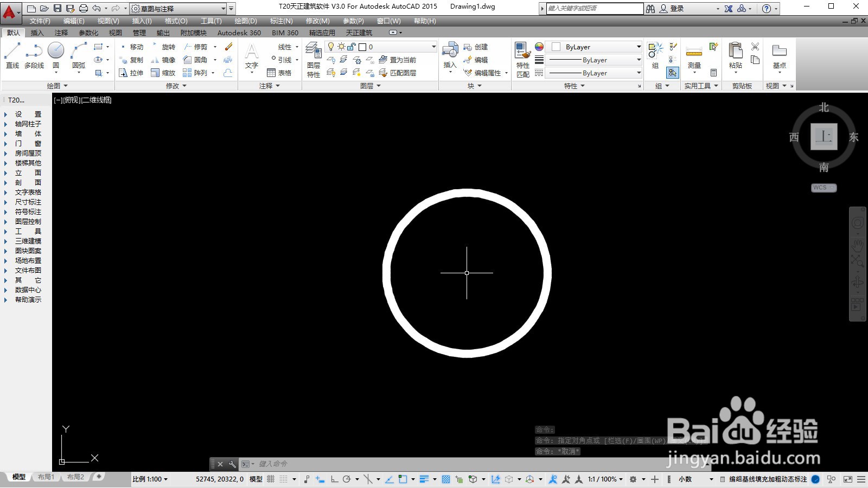Switch to the 天正建筑 ribbon tab
Screen dimensions: 868x488
[x=359, y=33]
